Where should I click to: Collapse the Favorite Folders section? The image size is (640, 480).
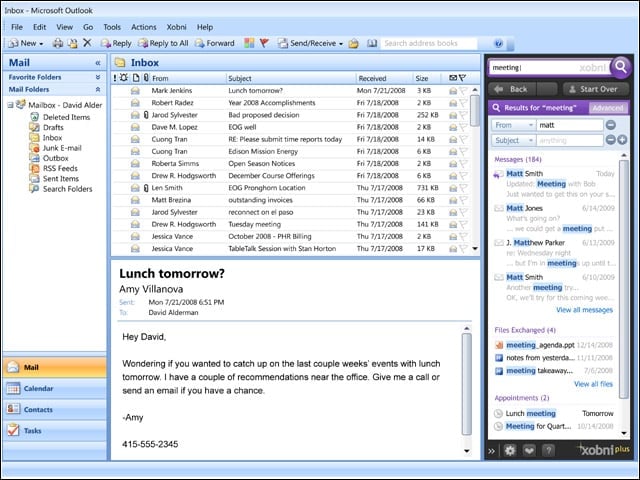click(98, 77)
